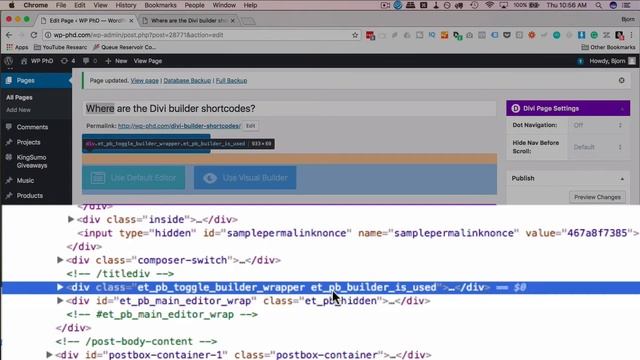The width and height of the screenshot is (640, 360).
Task: Expand the postbox-container-1 node
Action: pos(49,354)
